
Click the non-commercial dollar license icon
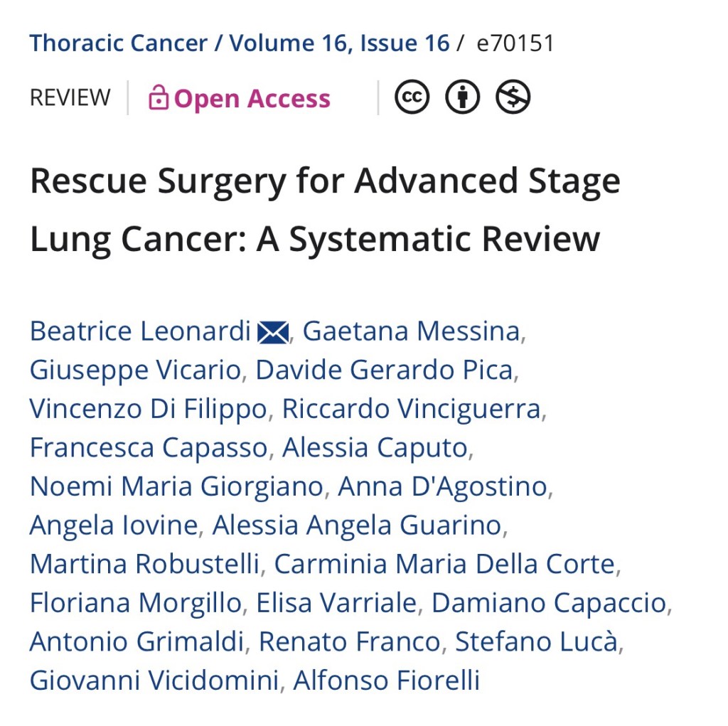click(513, 98)
